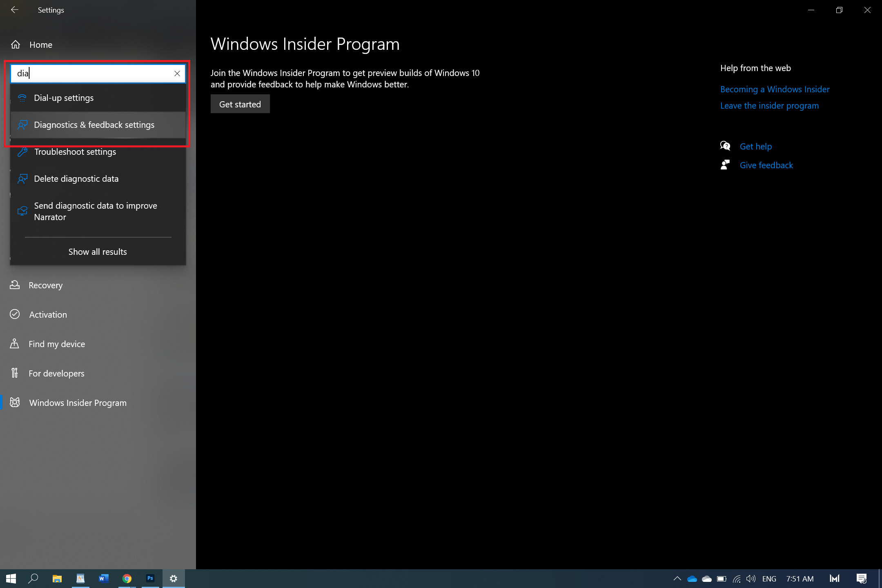Clear the search box with X
Viewport: 882px width, 588px height.
(177, 73)
